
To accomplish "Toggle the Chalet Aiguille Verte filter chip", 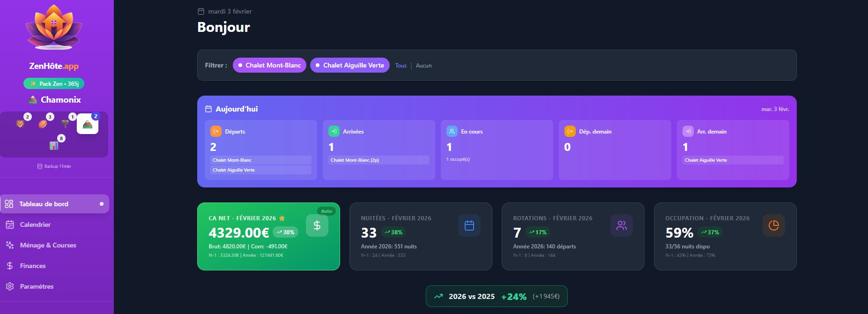I will pos(349,65).
